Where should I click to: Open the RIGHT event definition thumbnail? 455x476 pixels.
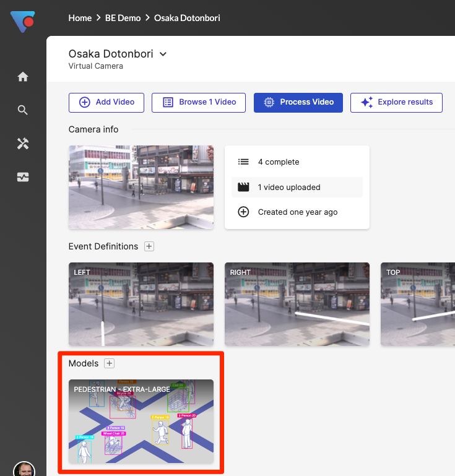(297, 304)
